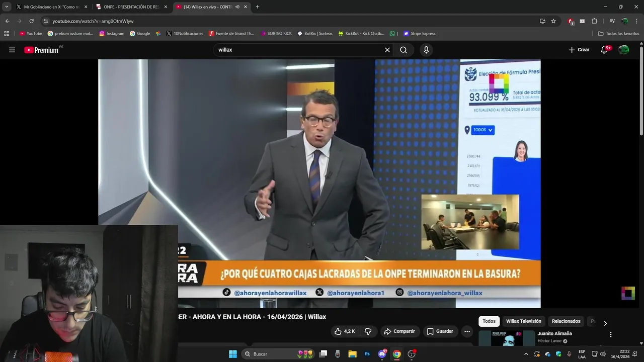The image size is (644, 362).
Task: Install app icon in address bar
Action: click(542, 21)
